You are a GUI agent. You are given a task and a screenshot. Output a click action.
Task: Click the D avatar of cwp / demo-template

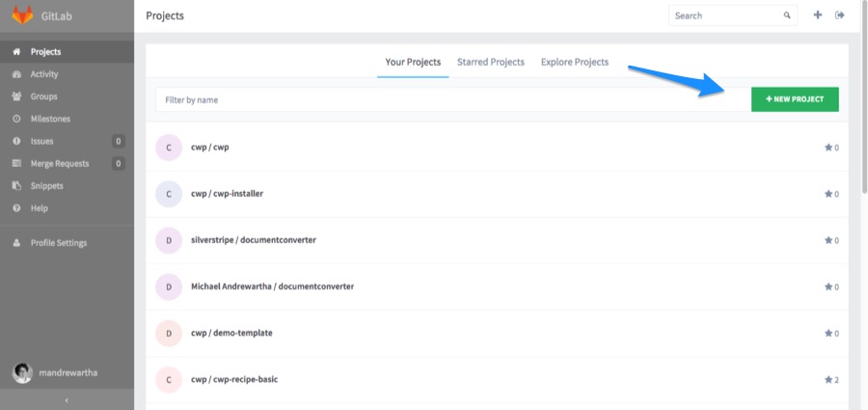tap(169, 334)
